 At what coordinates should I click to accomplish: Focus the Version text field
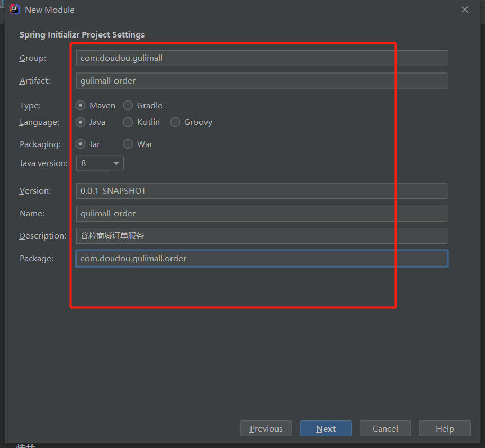pos(262,191)
